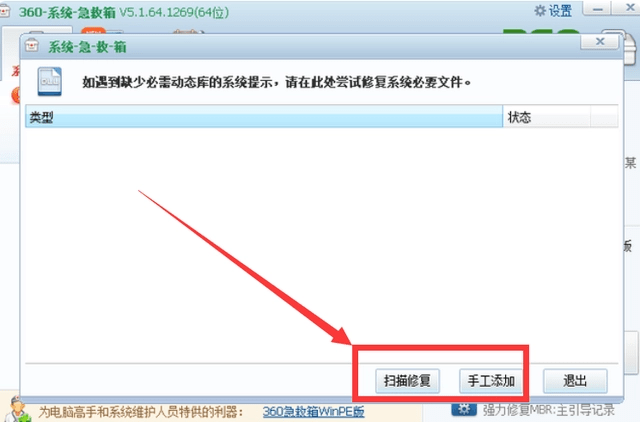Click the 360 first-aid kit app icon
Screen dimensions: 640x422
click(x=4, y=11)
